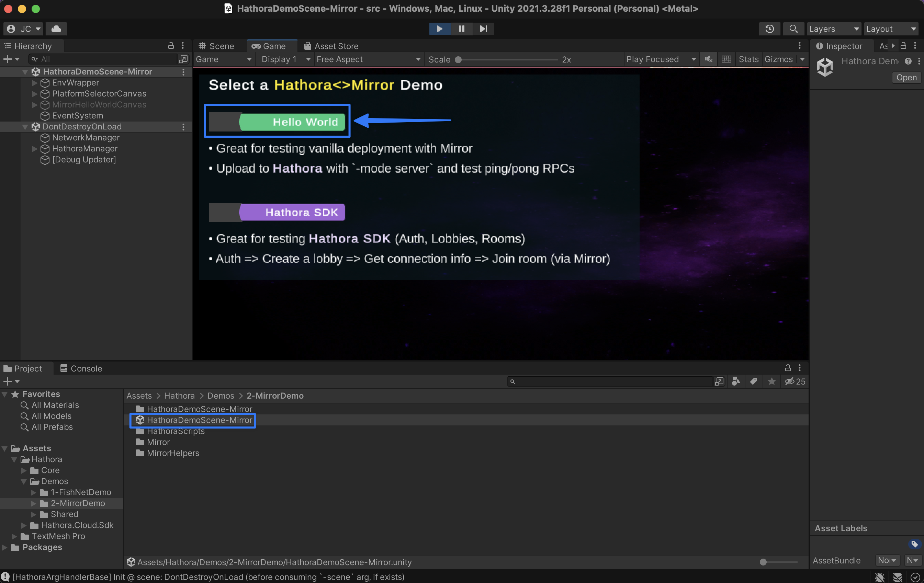The height and width of the screenshot is (583, 924).
Task: Click the Hierarchy add (+) button
Action: point(11,59)
